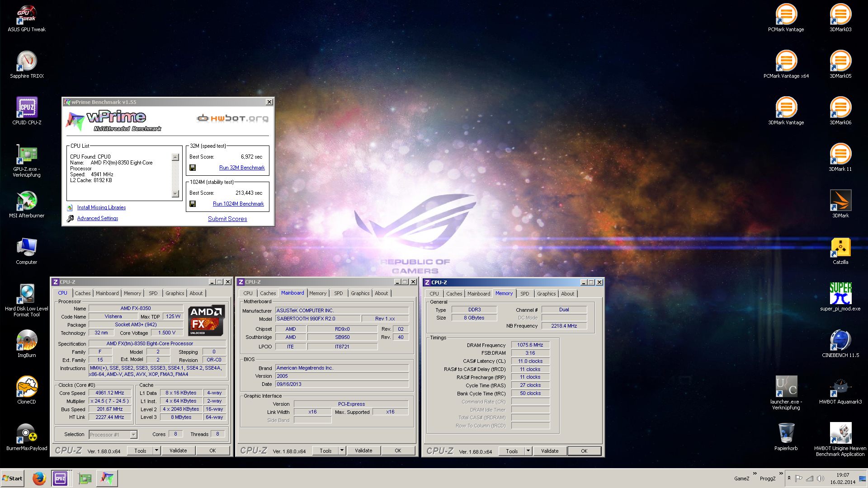Click CPU-Z taskbar button

(x=60, y=478)
